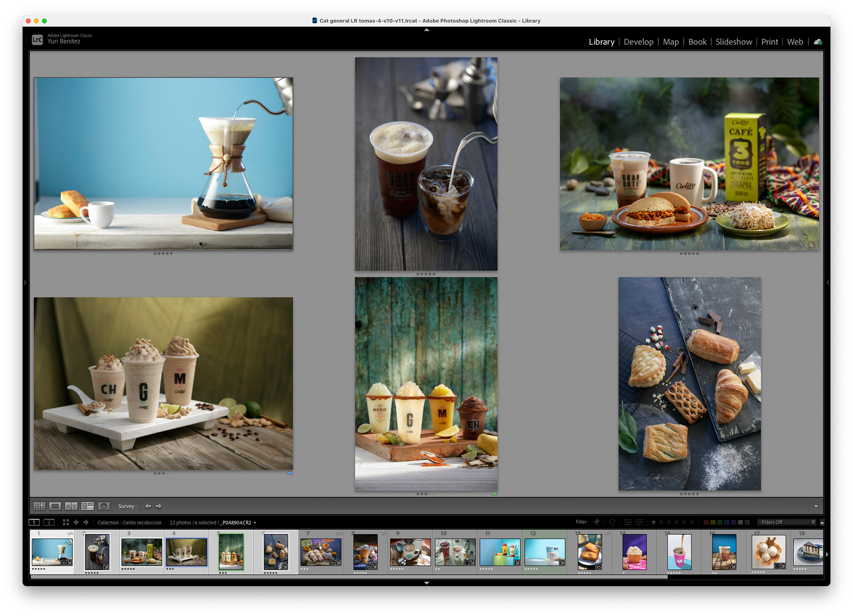Open the Develop module
The height and width of the screenshot is (616, 853).
pyautogui.click(x=638, y=42)
